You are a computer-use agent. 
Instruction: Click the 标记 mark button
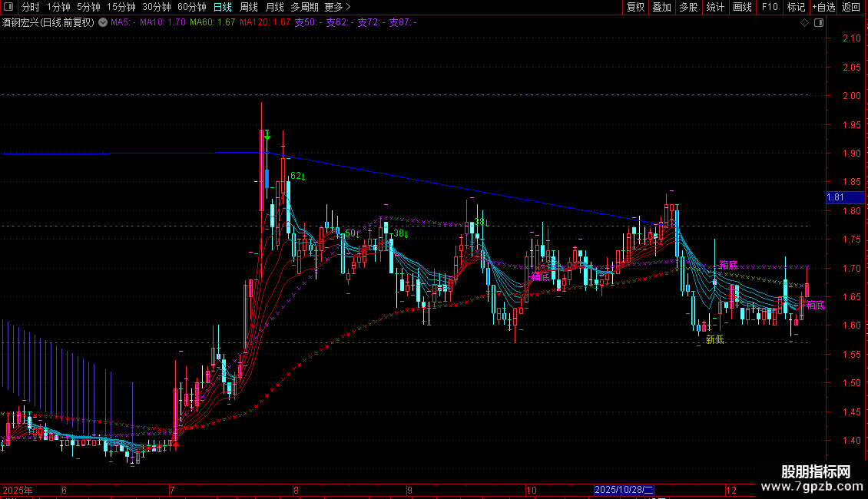tap(796, 7)
